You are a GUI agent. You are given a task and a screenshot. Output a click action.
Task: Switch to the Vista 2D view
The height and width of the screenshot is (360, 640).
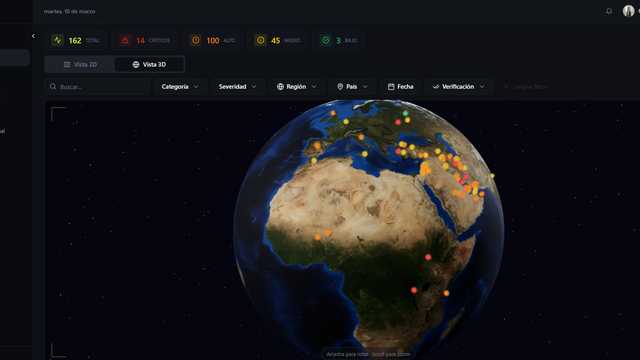point(80,64)
